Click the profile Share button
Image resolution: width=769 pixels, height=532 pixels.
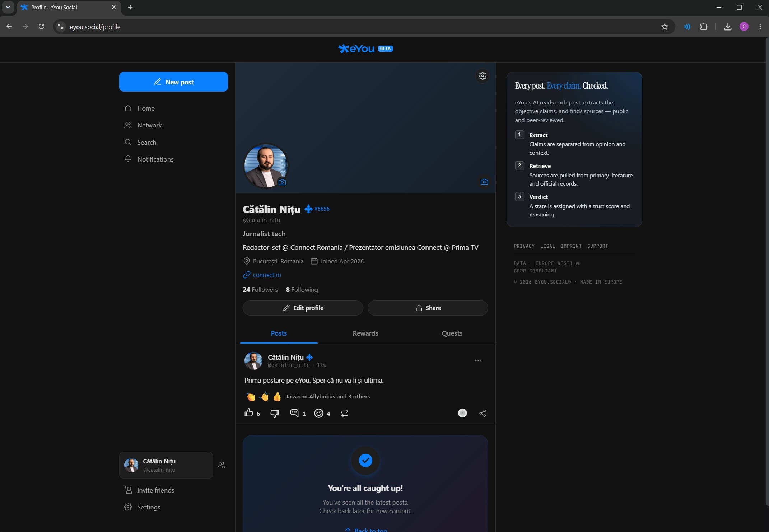[x=428, y=308]
